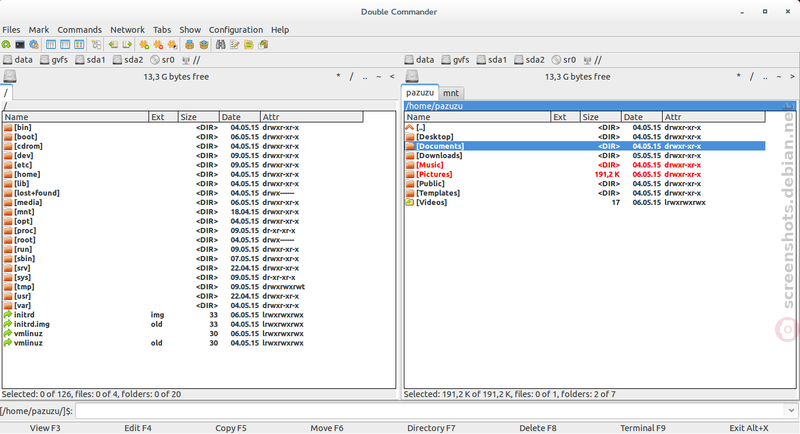Open the Configuration menu

click(236, 30)
